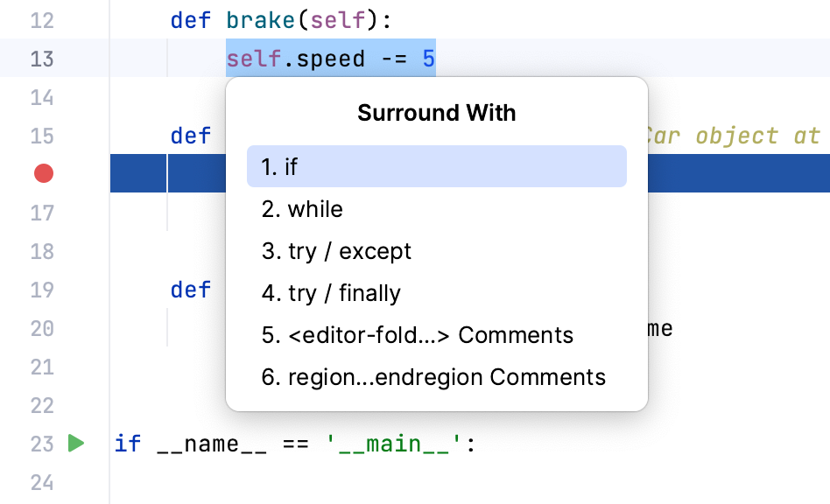Viewport: 830px width, 504px height.
Task: Toggle a breakpoint beside line 20
Action: (43, 328)
